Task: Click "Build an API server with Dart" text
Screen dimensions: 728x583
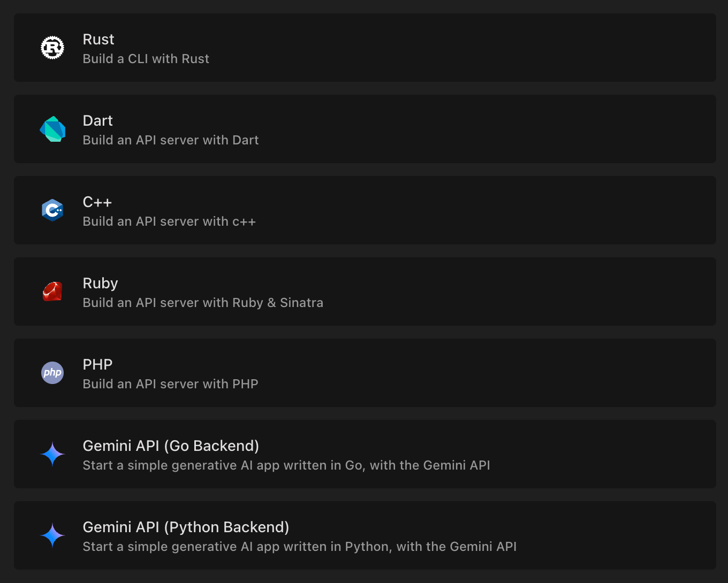Action: [171, 140]
